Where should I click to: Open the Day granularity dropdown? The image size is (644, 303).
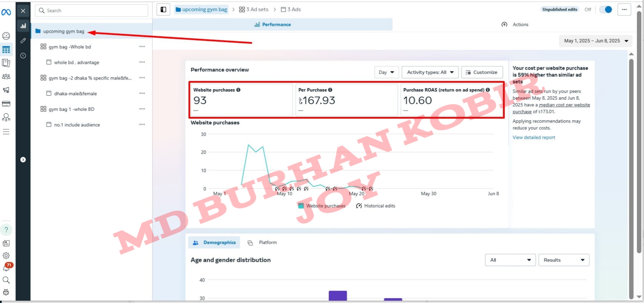[386, 72]
